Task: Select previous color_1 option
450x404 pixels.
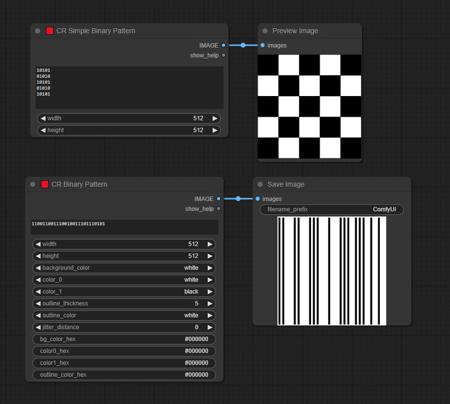Action: 38,292
